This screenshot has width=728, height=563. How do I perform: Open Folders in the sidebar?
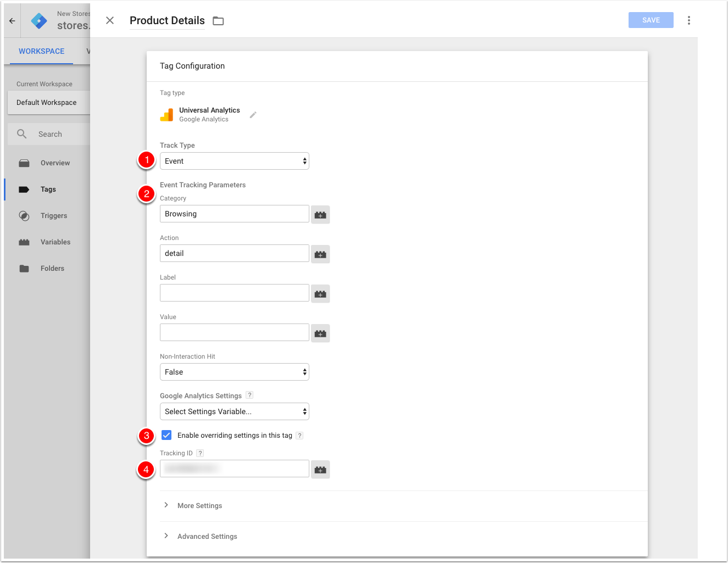(x=52, y=269)
